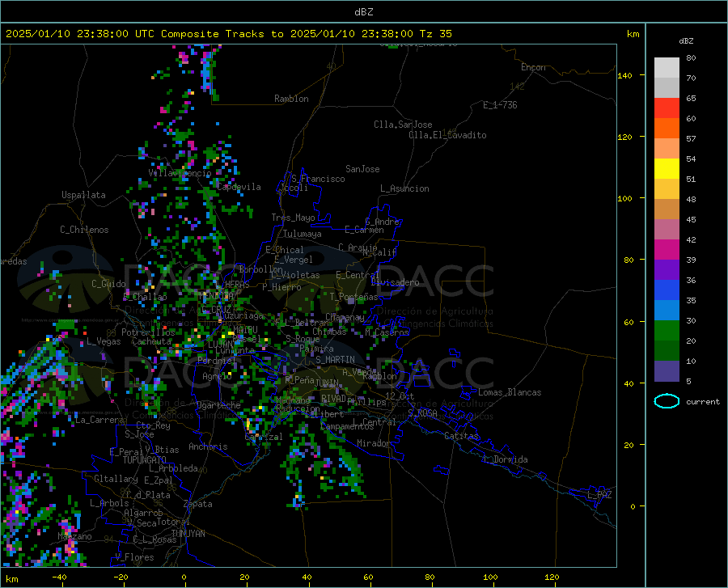
Task: Click the 'V_Flores' map label
Action: click(134, 557)
